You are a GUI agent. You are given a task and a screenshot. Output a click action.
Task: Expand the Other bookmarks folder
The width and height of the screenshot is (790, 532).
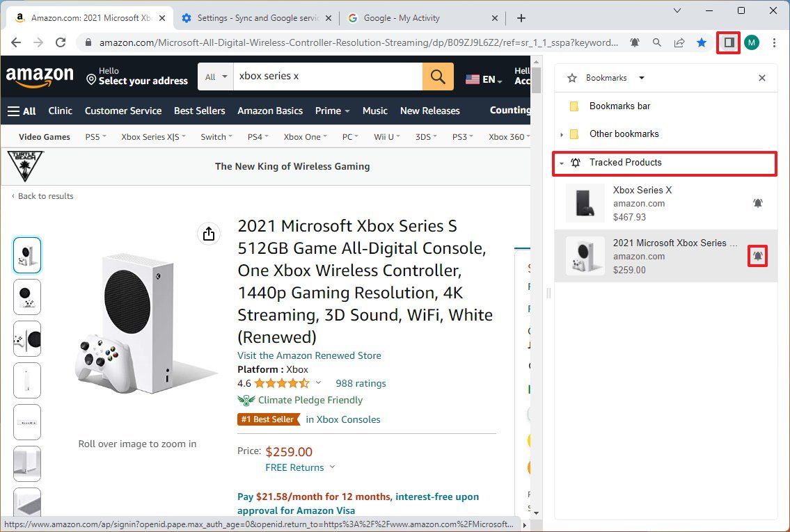click(x=562, y=134)
